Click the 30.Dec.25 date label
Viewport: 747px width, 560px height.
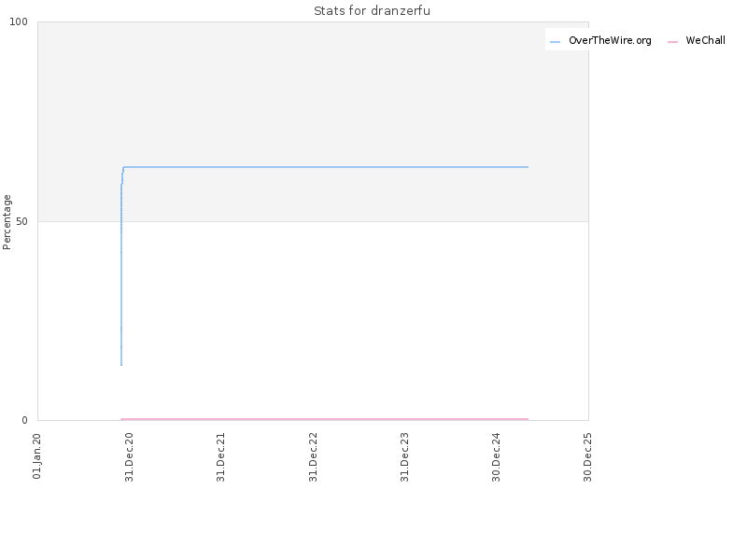coord(587,457)
